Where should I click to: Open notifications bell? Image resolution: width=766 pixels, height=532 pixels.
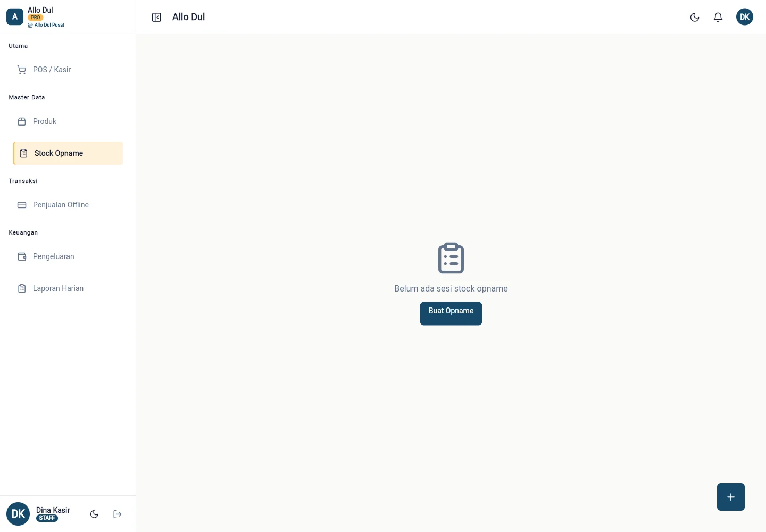[x=718, y=17]
